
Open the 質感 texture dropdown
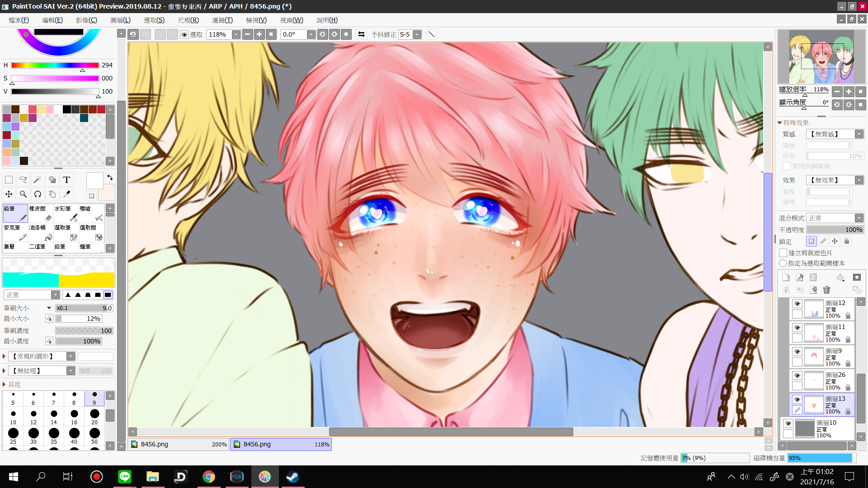pos(859,134)
